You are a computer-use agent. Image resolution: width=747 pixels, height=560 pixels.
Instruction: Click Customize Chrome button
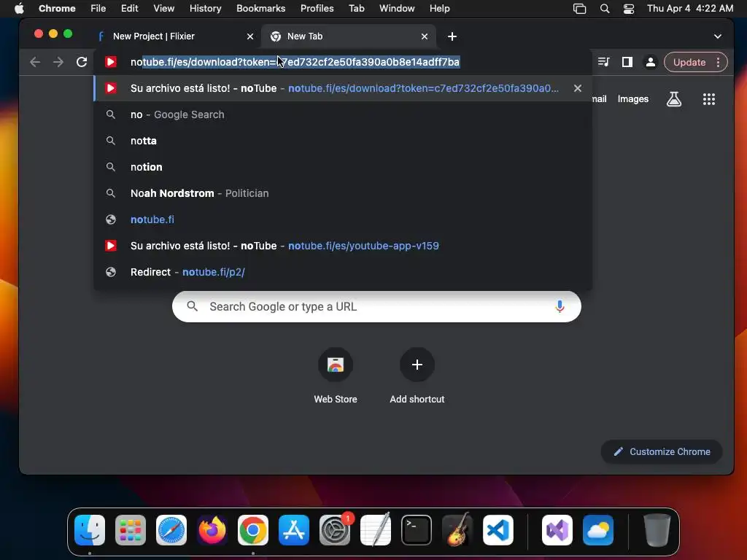662,451
